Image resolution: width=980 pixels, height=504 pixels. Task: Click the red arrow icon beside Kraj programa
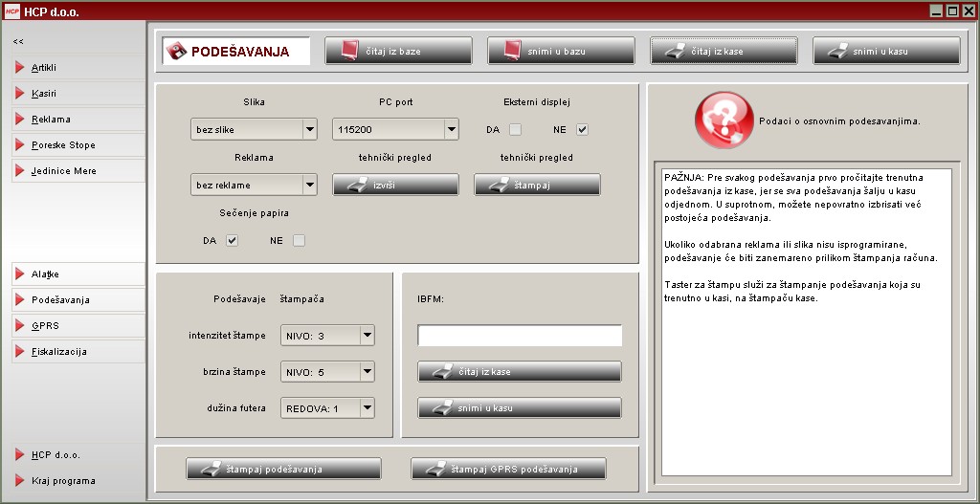pos(19,481)
